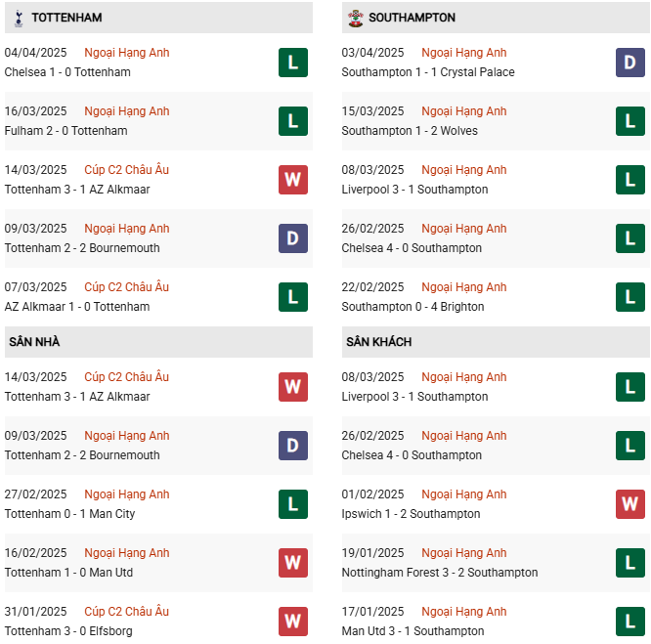The image size is (651, 644).
Task: Open match Tottenham 0 - 1 Man City
Action: pos(69,514)
